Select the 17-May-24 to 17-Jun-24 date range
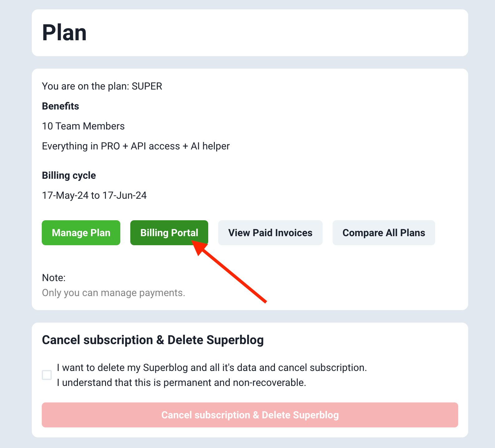 tap(94, 195)
